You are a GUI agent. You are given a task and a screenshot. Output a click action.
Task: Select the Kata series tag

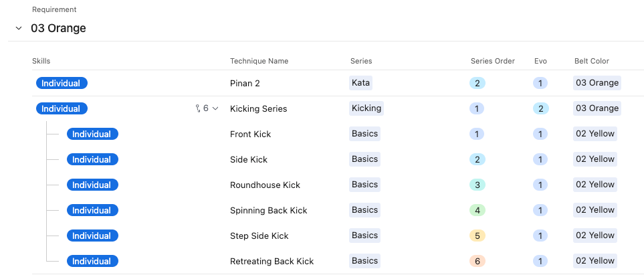pyautogui.click(x=360, y=83)
